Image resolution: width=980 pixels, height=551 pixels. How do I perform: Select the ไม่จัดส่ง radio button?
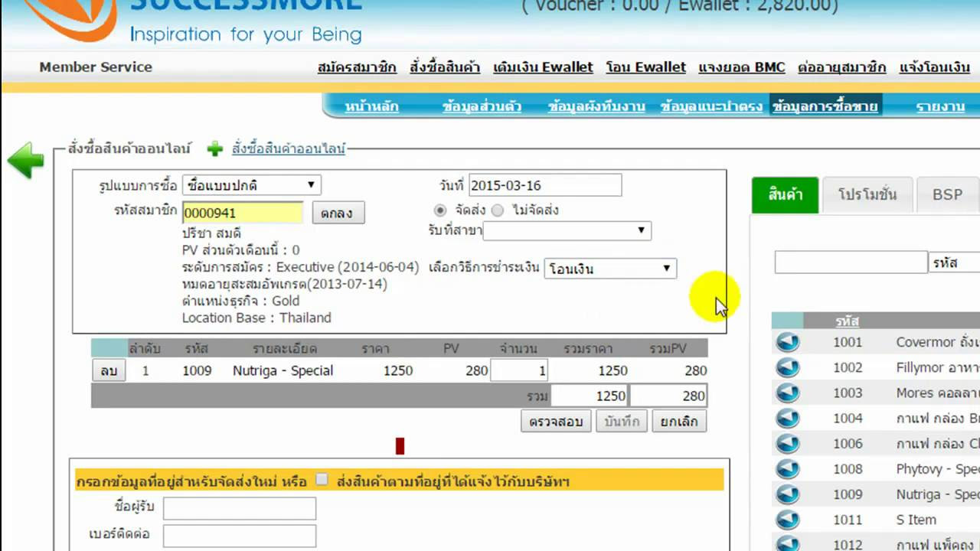pos(498,210)
